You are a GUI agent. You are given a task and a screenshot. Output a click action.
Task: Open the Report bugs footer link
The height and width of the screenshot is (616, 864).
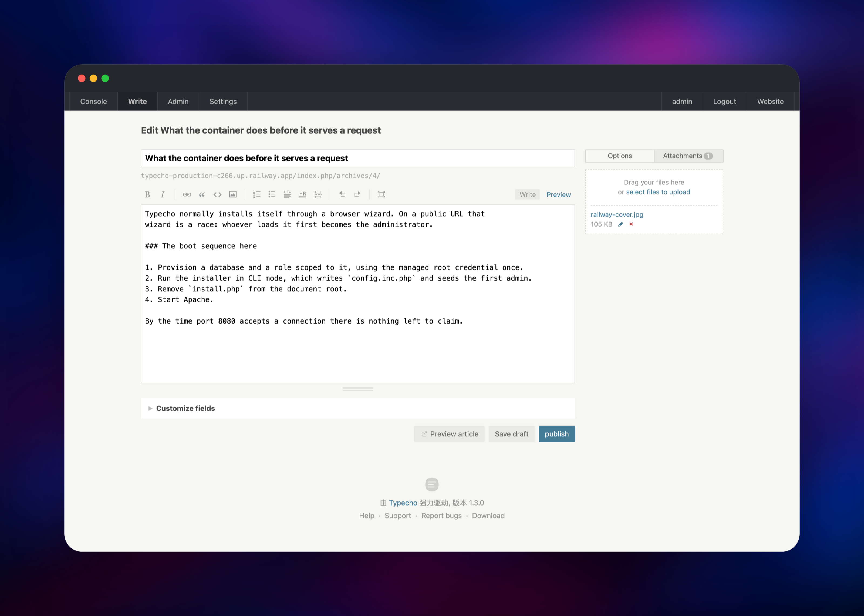pos(441,516)
